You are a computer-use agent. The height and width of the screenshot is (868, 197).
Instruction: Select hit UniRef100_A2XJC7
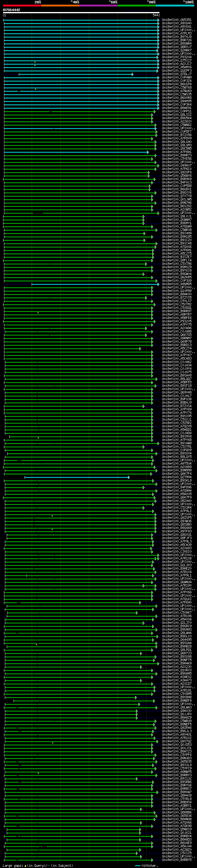pos(176,64)
